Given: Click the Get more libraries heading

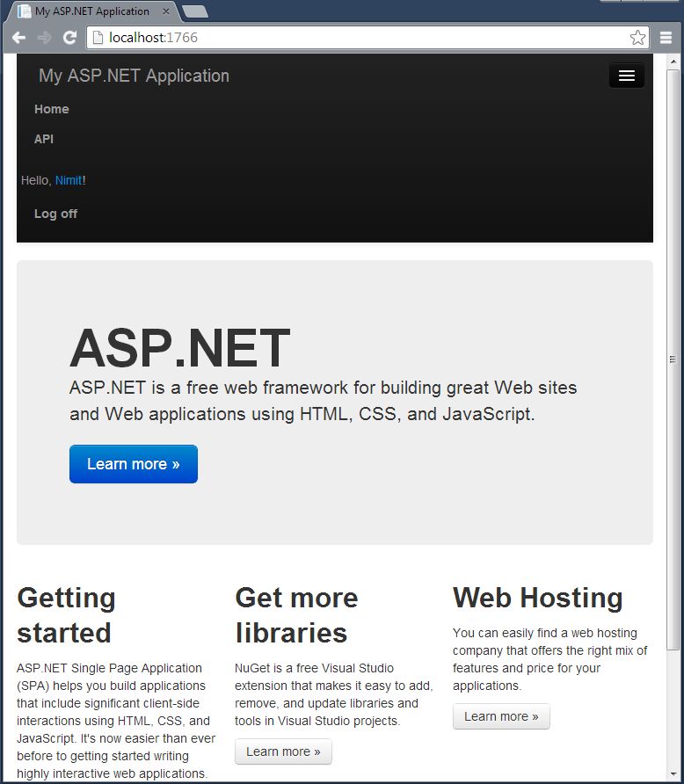Looking at the screenshot, I should tap(296, 615).
